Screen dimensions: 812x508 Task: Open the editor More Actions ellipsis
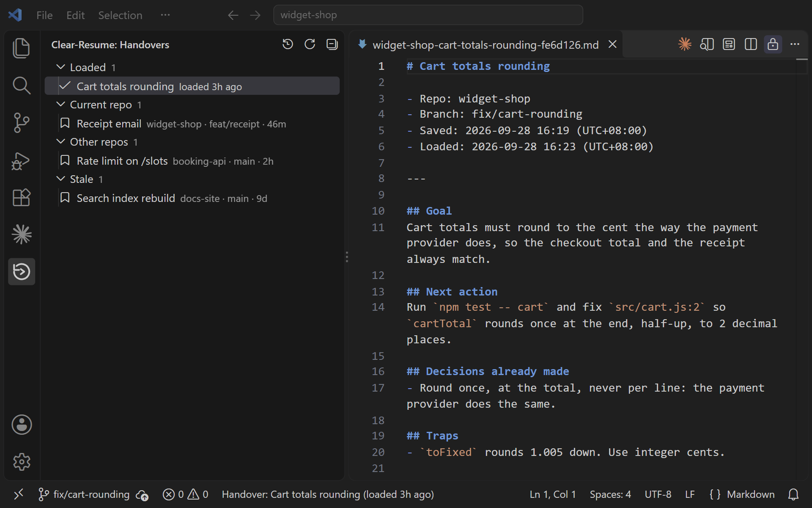(x=795, y=44)
